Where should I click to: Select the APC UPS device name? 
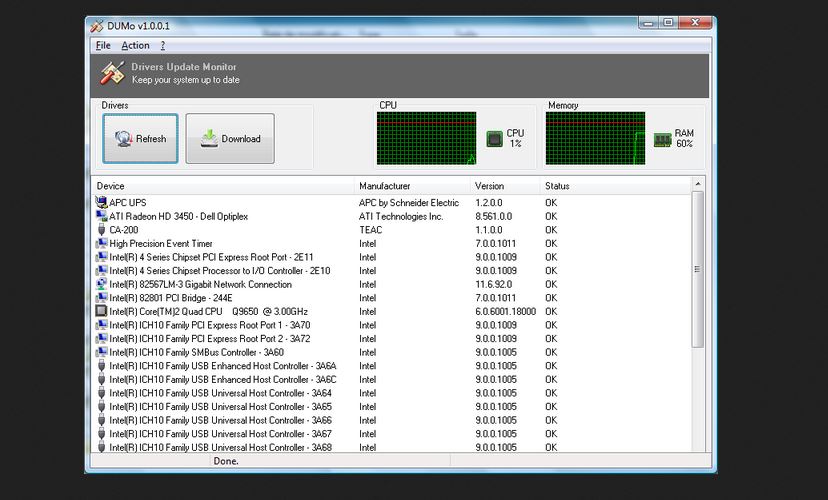[128, 203]
